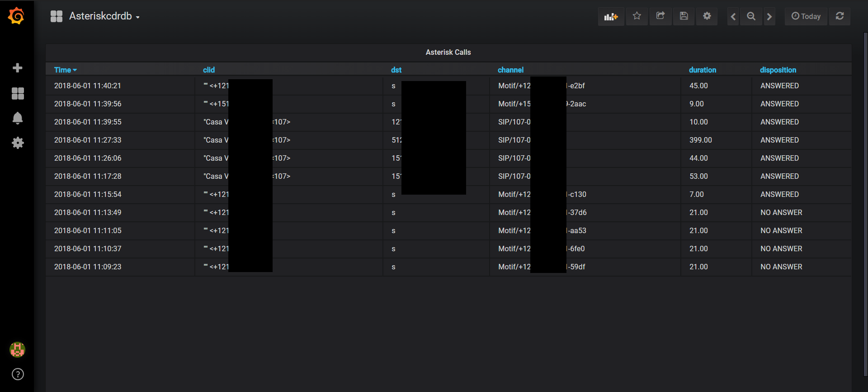Shift time range backward

tap(733, 16)
